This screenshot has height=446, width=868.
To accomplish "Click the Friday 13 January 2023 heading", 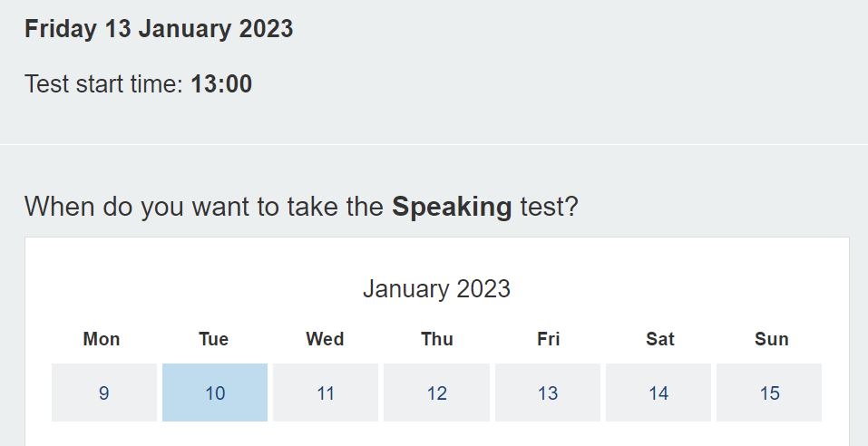I will pos(159,28).
